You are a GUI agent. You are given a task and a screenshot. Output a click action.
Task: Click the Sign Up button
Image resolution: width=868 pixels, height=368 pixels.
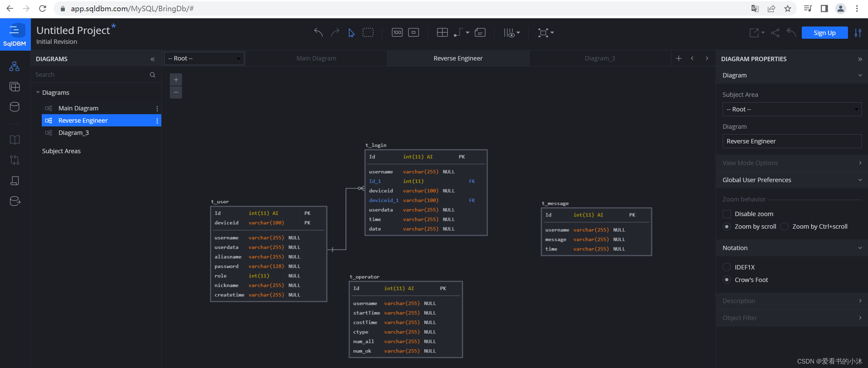click(x=824, y=33)
